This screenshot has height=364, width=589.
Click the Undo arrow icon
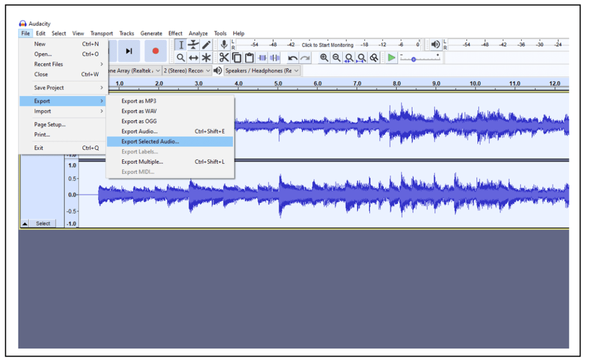click(x=292, y=58)
